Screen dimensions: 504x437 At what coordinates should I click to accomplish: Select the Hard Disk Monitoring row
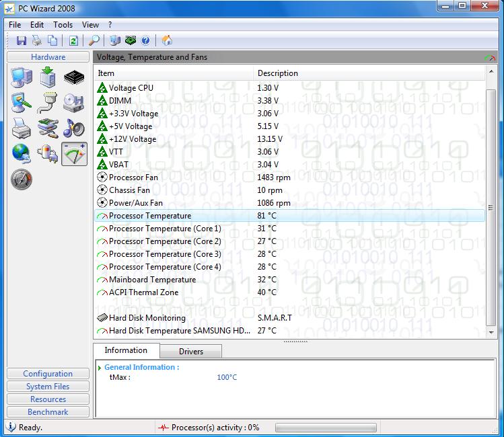(289, 318)
